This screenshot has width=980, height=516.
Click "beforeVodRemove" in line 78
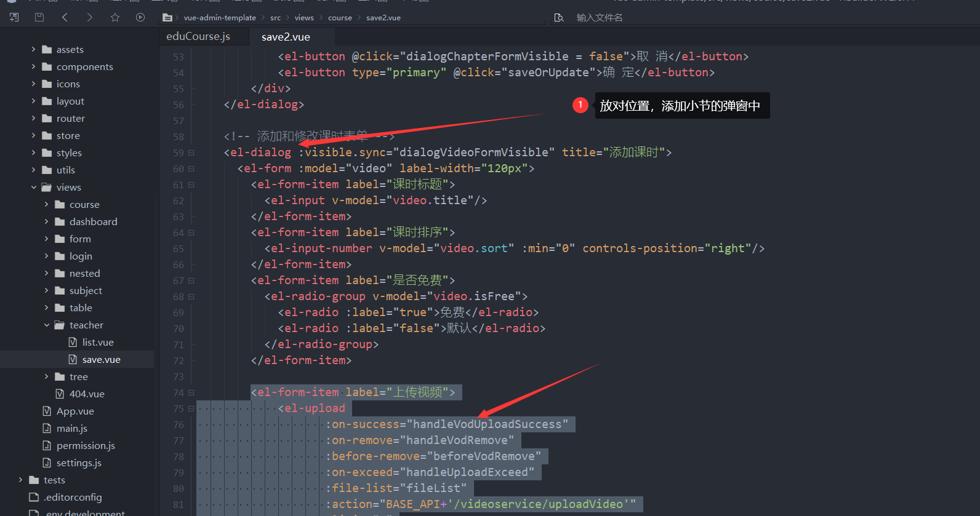[484, 456]
